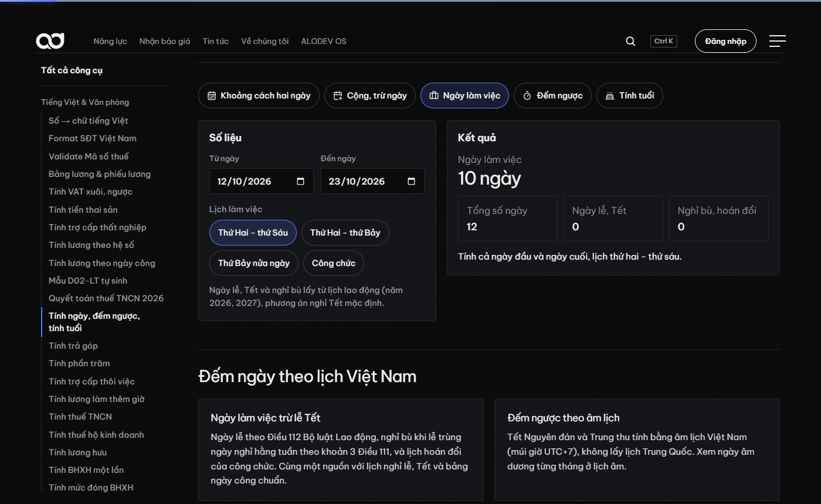The height and width of the screenshot is (504, 821).
Task: Open Tính VAT xuôi, ngược tool
Action: (90, 192)
